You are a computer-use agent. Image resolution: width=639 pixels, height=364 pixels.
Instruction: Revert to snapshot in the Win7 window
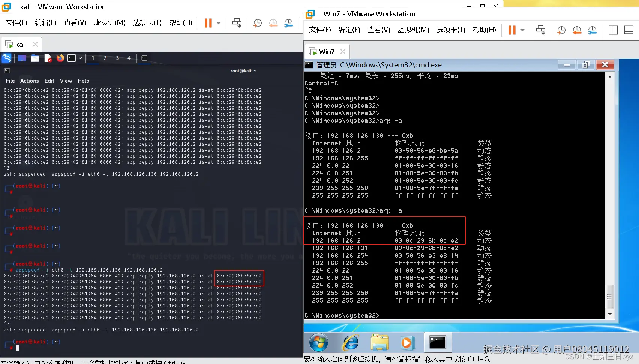(x=577, y=30)
